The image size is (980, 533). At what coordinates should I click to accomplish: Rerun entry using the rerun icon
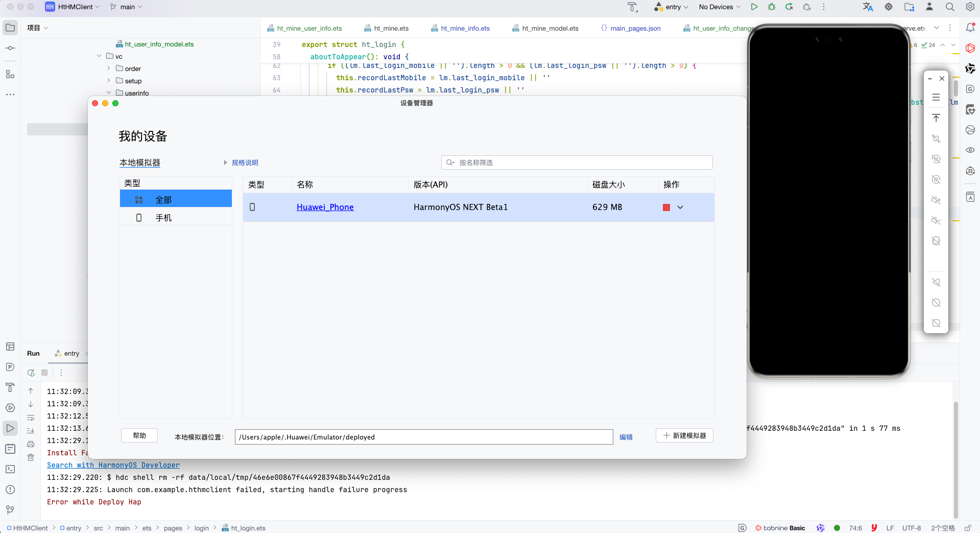pos(31,373)
